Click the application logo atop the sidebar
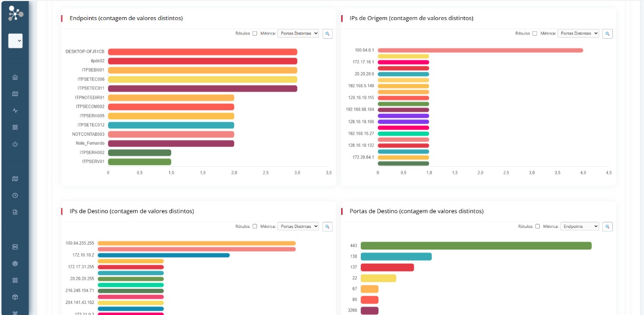 (x=15, y=14)
